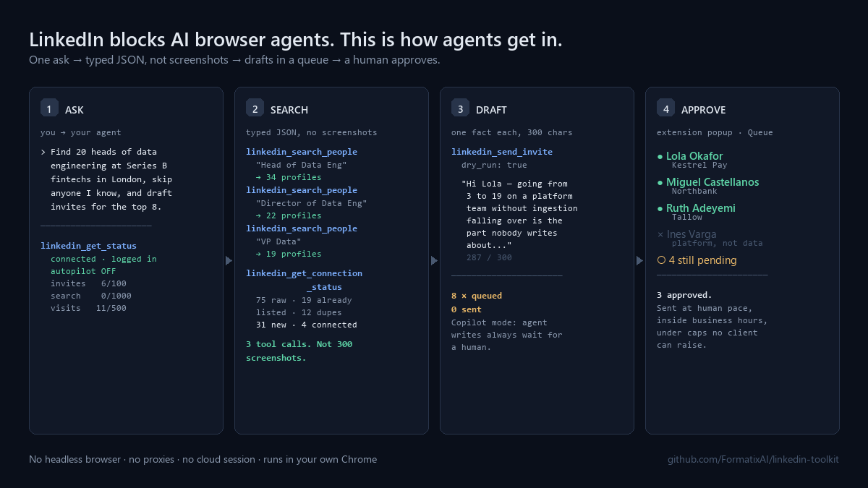
Task: Click 'one fact each, 300 chars' caption
Action: coord(512,132)
